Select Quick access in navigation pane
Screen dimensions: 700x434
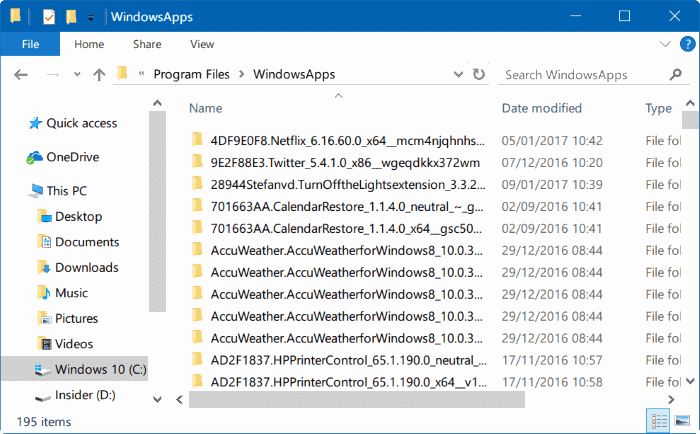pyautogui.click(x=73, y=123)
